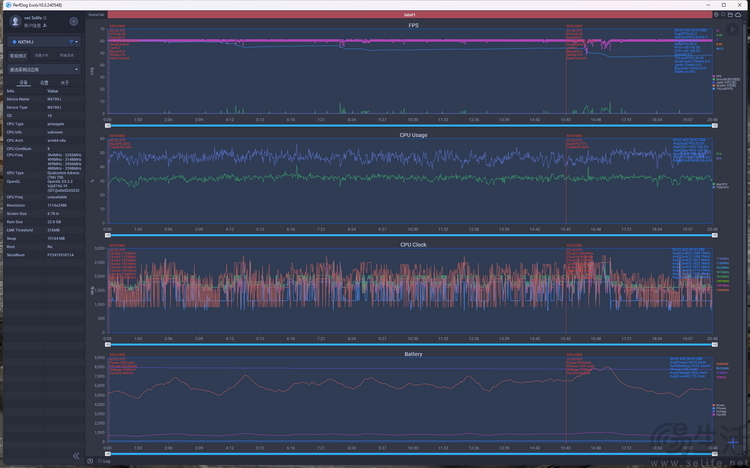Click the CPU Clock chart title
Screen dimensions: 750x468
tap(413, 245)
